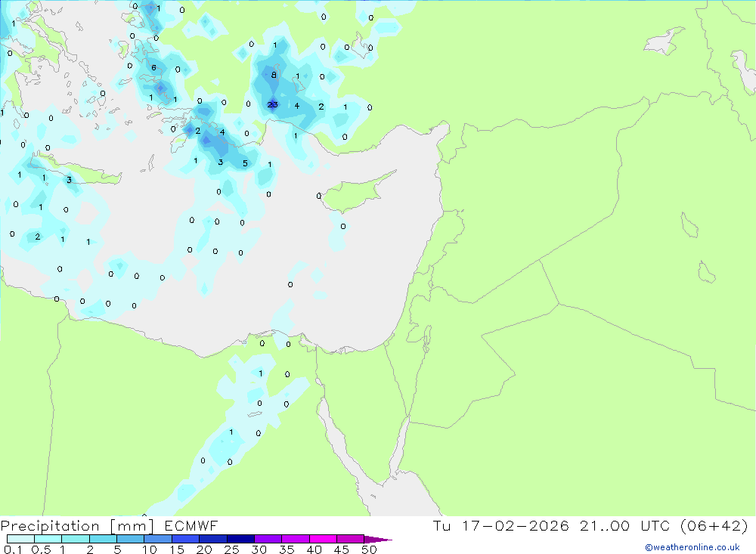Select the 0.5–1 mm legend color swatch
This screenshot has width=756, height=554.
(x=48, y=539)
